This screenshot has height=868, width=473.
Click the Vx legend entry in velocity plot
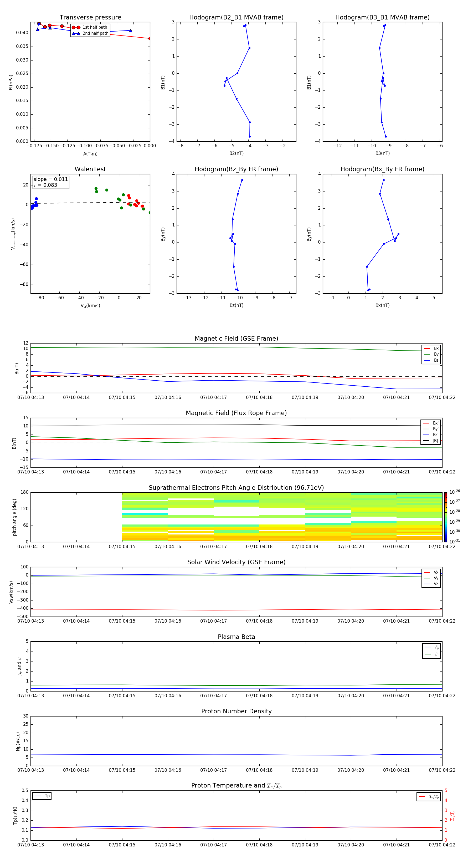431,572
